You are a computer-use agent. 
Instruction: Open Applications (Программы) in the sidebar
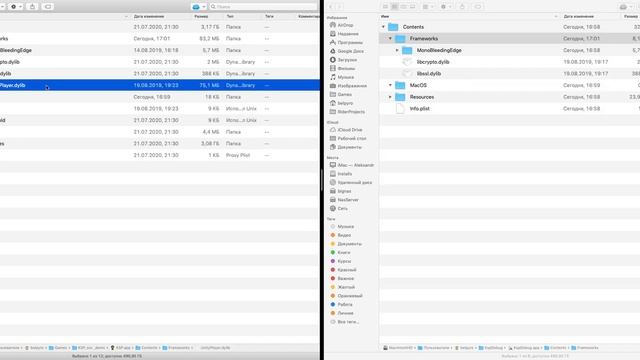[x=350, y=42]
